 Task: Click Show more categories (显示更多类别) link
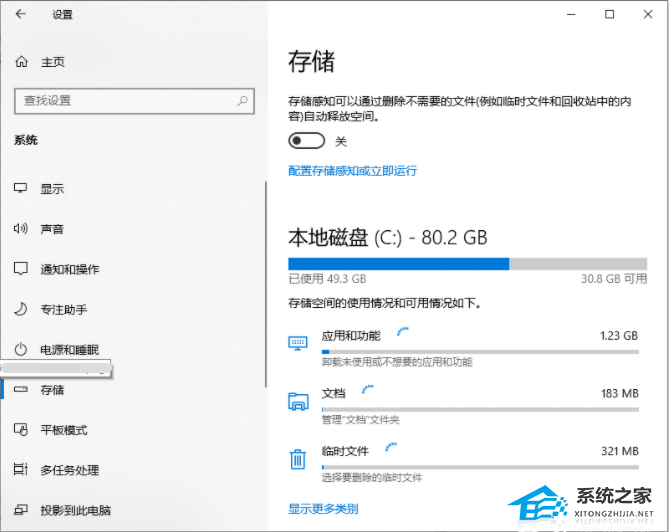[323, 508]
